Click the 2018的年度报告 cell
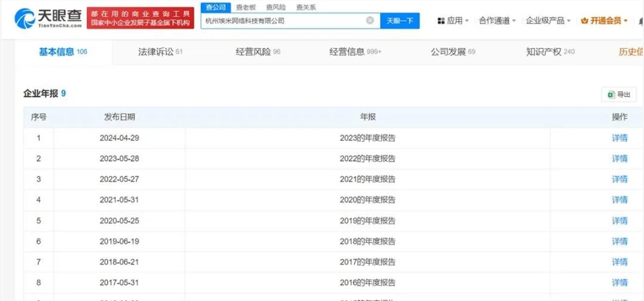This screenshot has height=301, width=644. 368,241
